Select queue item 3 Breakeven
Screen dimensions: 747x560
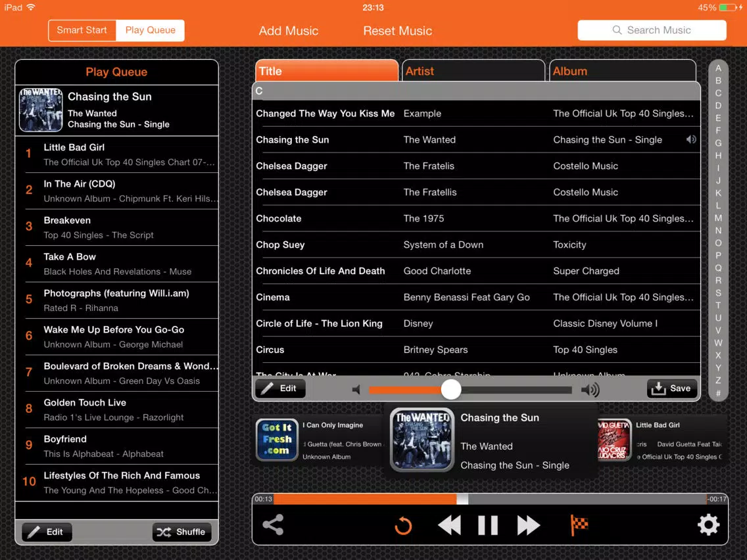point(117,227)
